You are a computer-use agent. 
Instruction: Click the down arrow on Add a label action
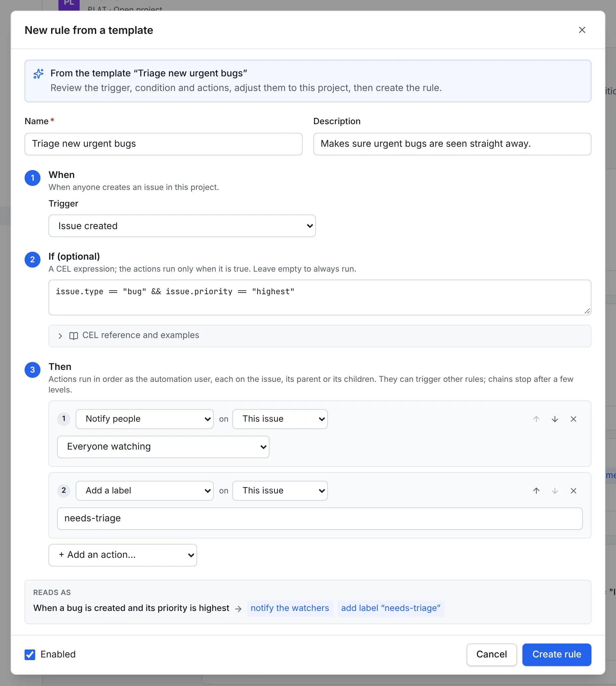point(555,491)
